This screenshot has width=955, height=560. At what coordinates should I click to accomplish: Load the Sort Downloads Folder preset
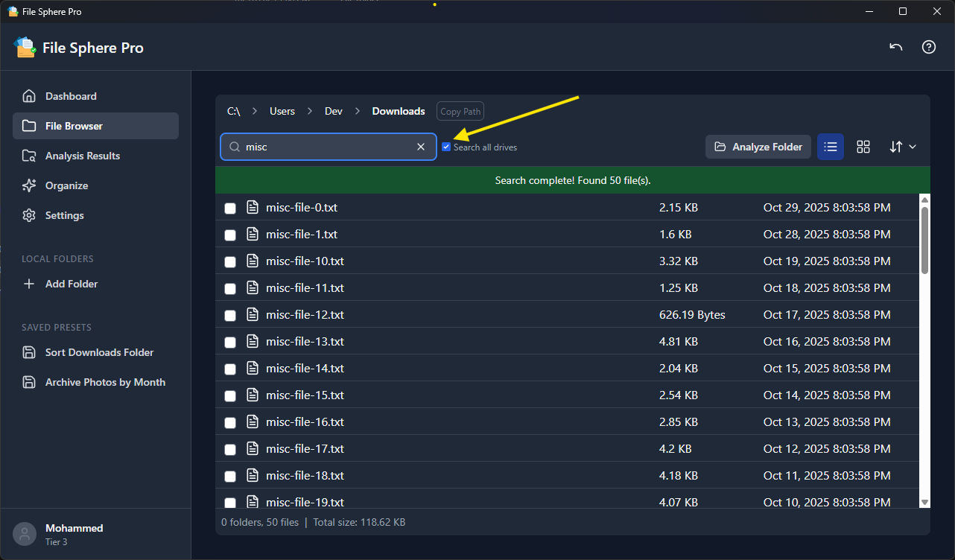pyautogui.click(x=95, y=352)
